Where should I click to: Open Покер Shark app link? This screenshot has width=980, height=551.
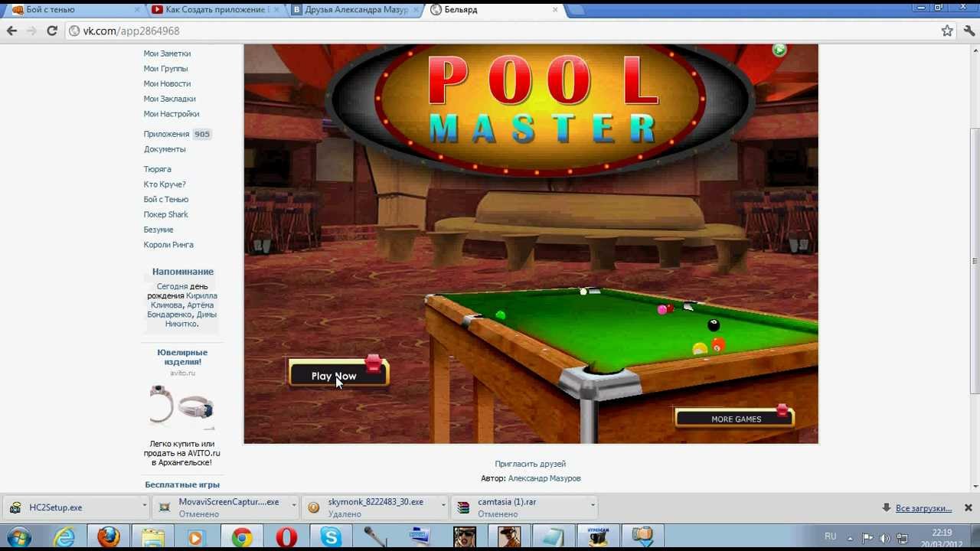pyautogui.click(x=165, y=214)
